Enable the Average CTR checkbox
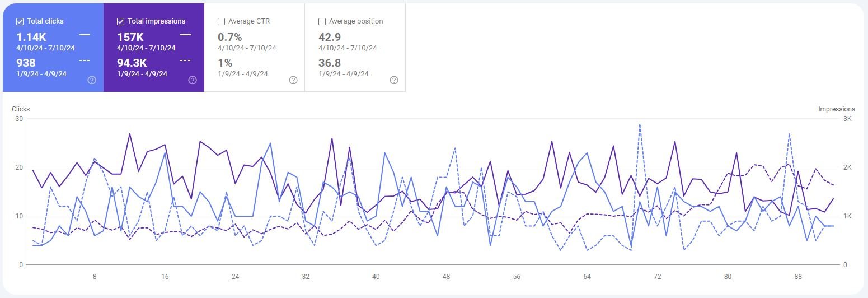The image size is (868, 298). (222, 21)
